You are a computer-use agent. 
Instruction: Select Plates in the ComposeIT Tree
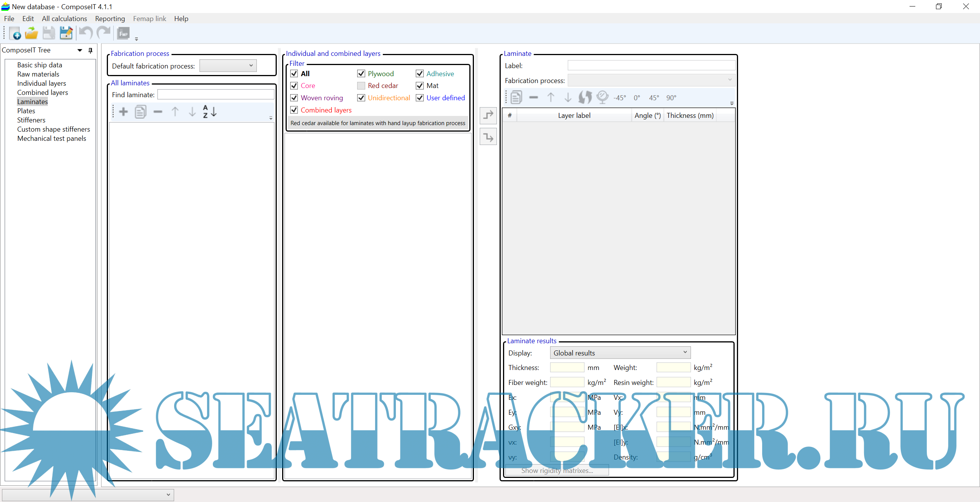[x=26, y=111]
